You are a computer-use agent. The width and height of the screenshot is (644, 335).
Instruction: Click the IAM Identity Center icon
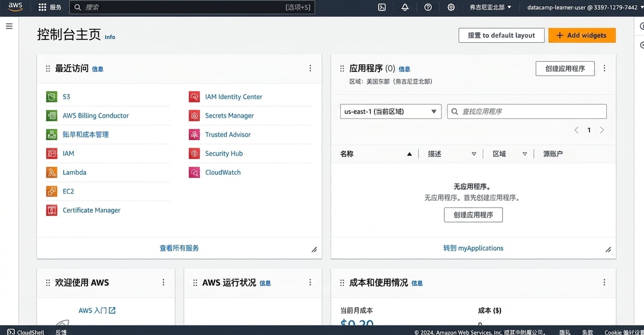click(x=194, y=96)
